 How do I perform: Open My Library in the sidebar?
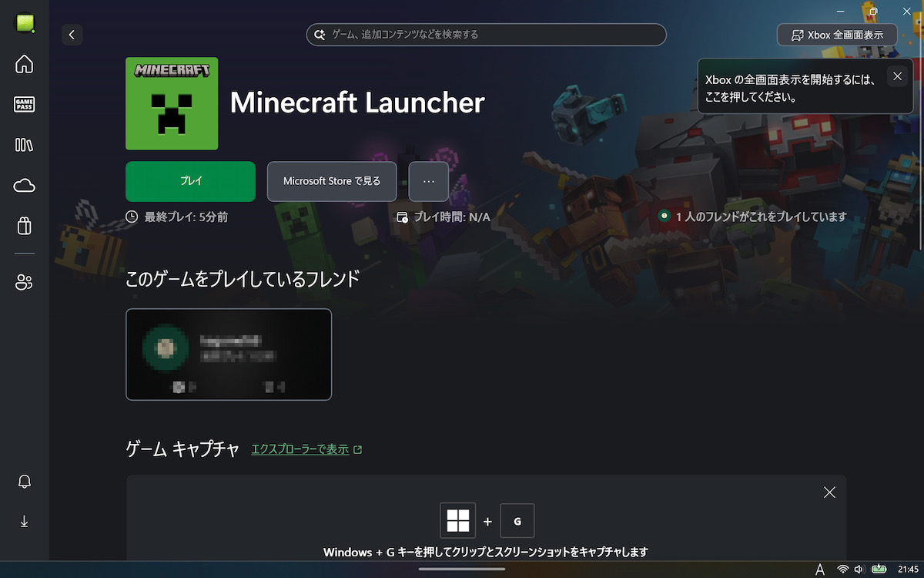pos(25,145)
